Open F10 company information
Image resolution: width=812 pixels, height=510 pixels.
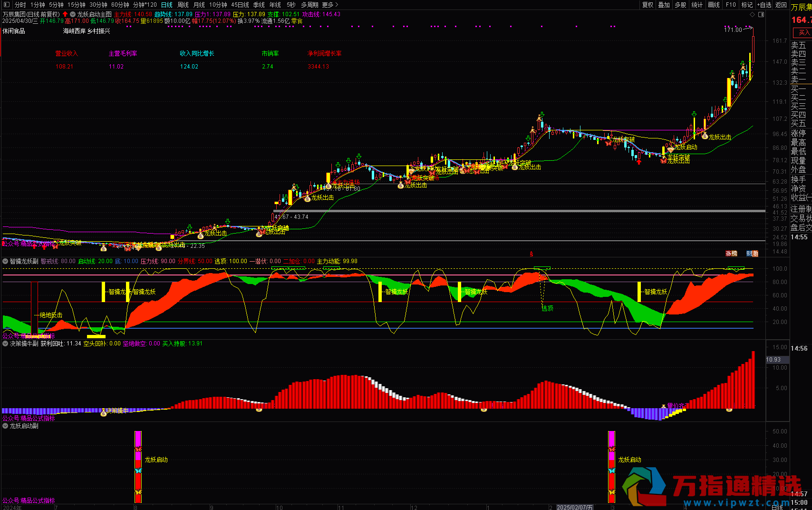tap(731, 5)
